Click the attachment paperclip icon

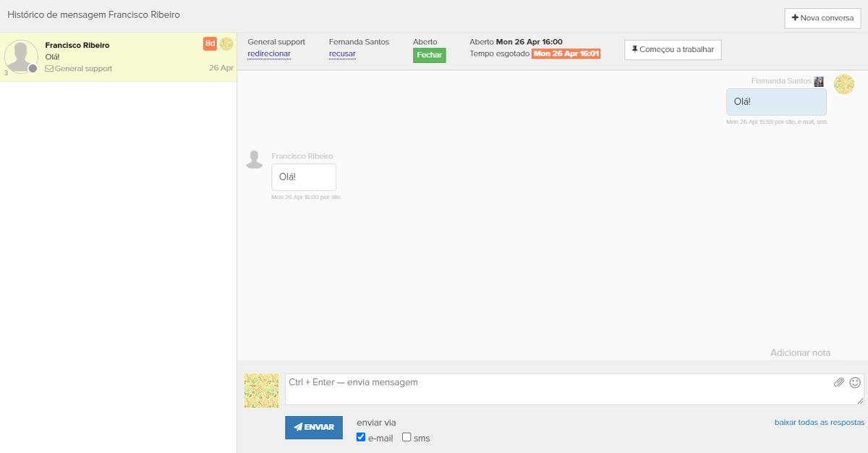[x=838, y=382]
